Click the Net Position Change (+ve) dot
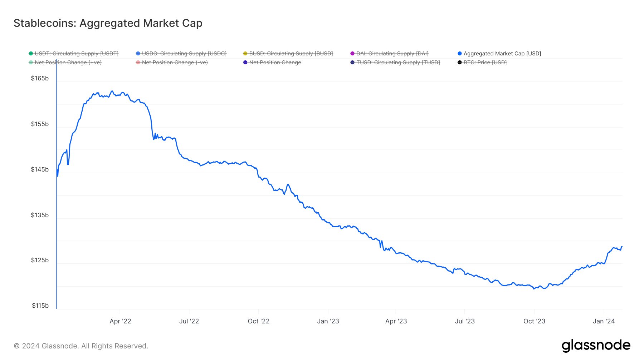Screen dimensions: 644x362 pyautogui.click(x=31, y=63)
